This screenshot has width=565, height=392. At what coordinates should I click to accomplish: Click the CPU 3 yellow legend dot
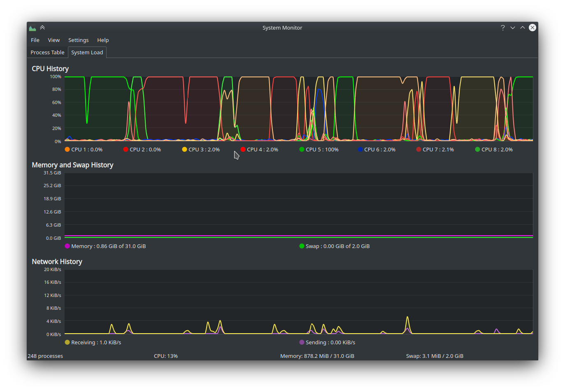pyautogui.click(x=184, y=149)
